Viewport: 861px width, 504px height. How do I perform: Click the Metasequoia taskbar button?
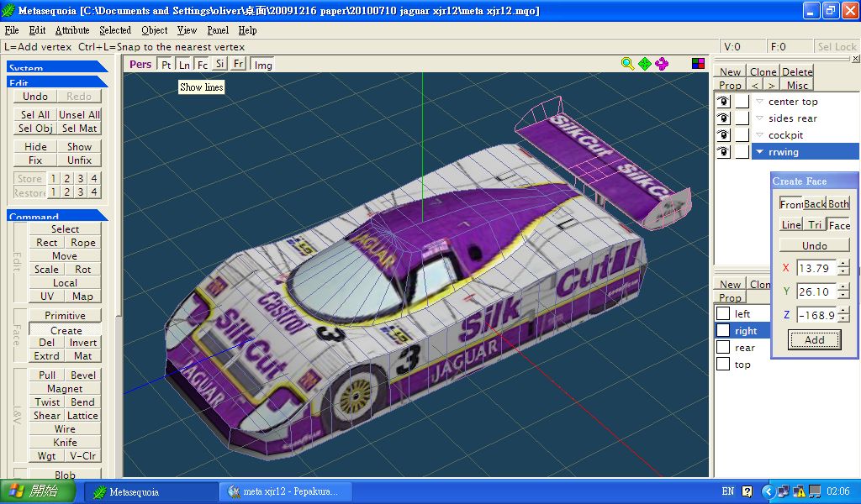coord(151,491)
